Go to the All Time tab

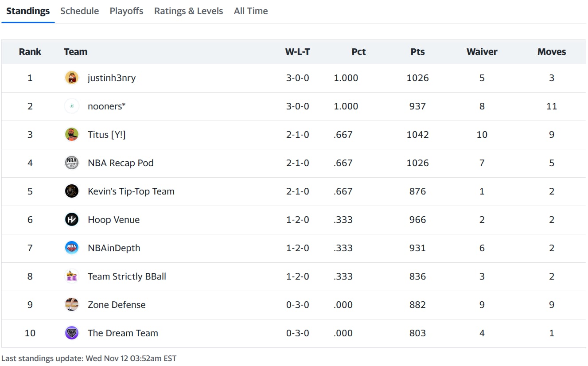[251, 11]
